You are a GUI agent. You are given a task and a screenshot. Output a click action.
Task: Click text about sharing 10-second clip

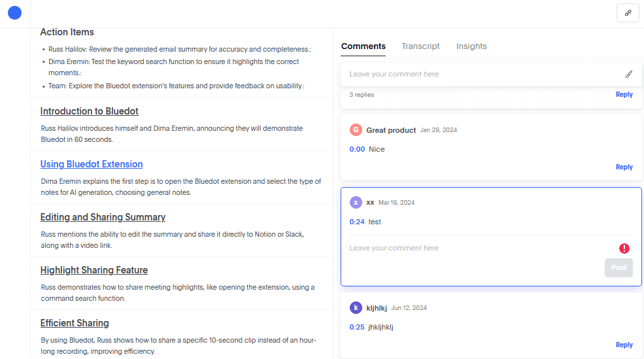coord(178,346)
